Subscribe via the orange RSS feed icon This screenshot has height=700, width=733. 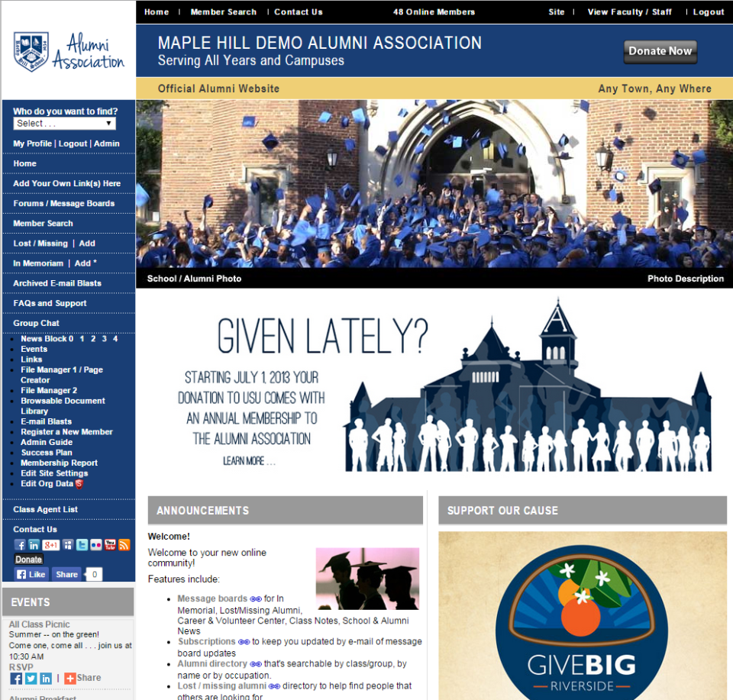pyautogui.click(x=124, y=544)
